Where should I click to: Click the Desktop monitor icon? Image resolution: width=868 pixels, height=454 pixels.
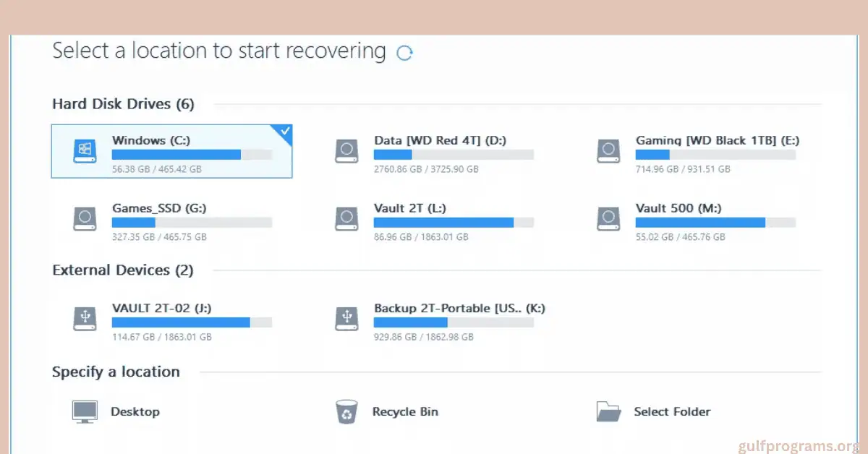tap(85, 411)
